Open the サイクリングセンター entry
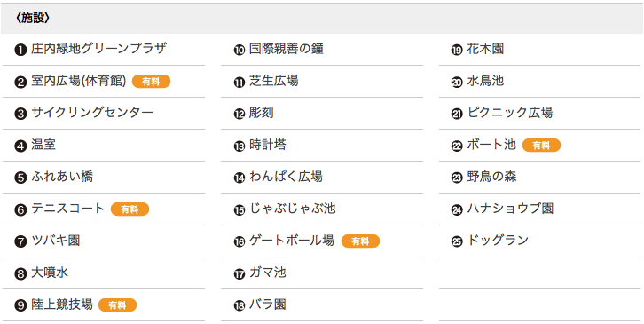Screen dimensions: 644x324 (x=92, y=113)
